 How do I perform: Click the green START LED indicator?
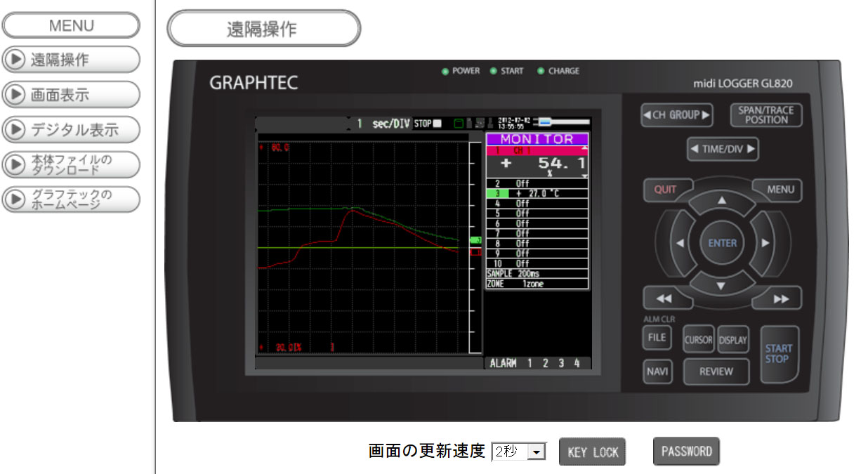pos(494,71)
